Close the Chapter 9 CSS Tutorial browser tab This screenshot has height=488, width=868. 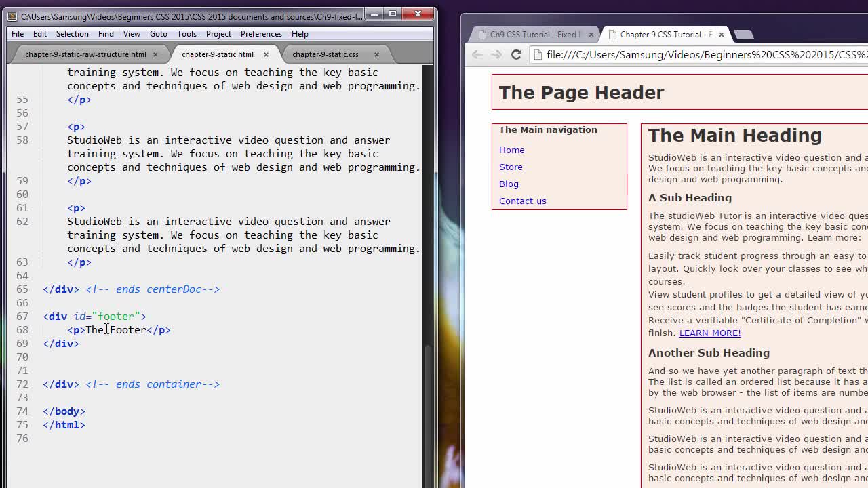tap(721, 35)
